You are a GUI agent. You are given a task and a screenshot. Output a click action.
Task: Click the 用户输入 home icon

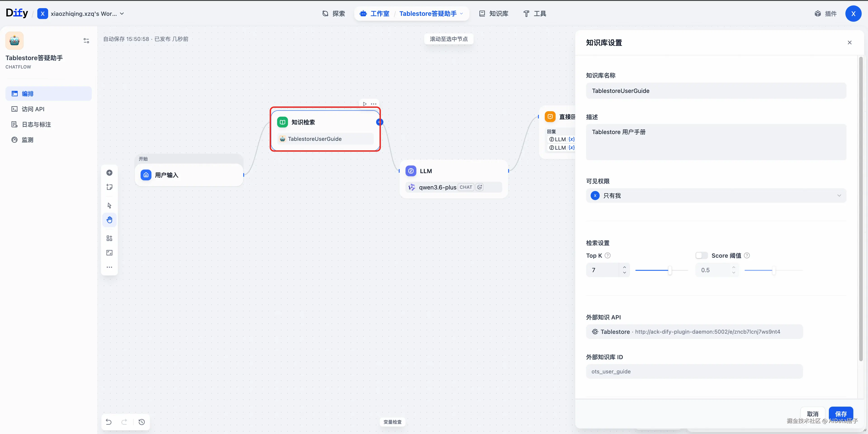click(x=146, y=175)
